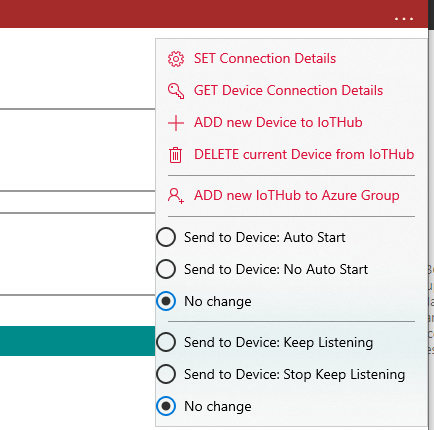Enable Send to Device: Keep Listening
The image size is (434, 430).
coord(265,342)
